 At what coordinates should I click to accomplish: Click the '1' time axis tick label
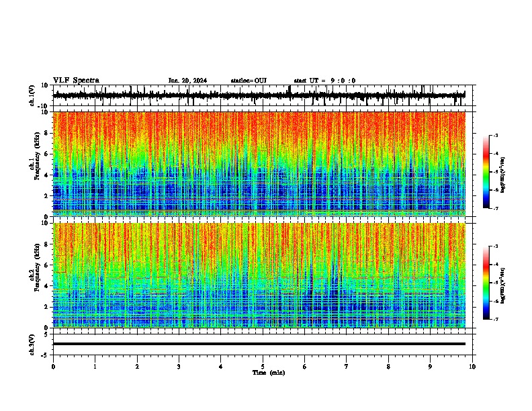click(x=95, y=366)
